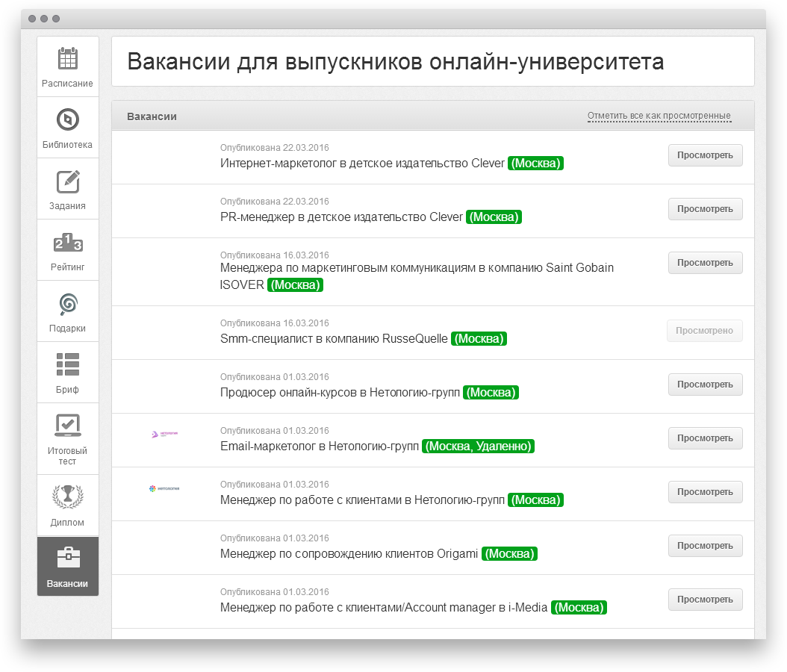Click the Библиотека sidebar label
Screen dimensions: 787x672
point(67,145)
